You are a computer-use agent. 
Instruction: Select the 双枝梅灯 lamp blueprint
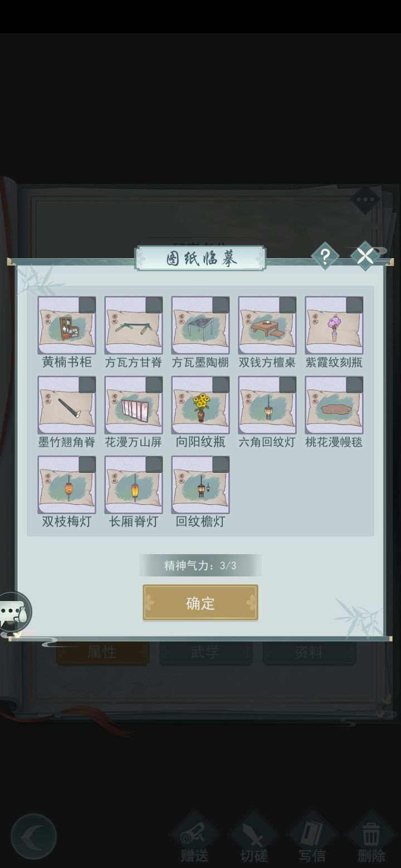pos(67,485)
